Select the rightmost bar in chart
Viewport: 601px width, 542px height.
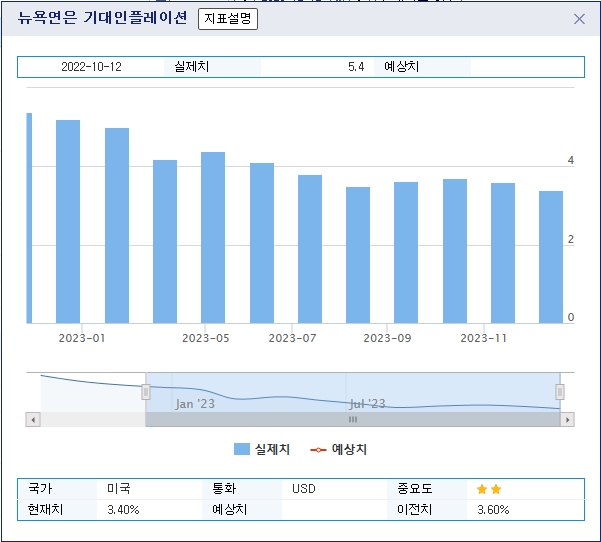(x=551, y=257)
